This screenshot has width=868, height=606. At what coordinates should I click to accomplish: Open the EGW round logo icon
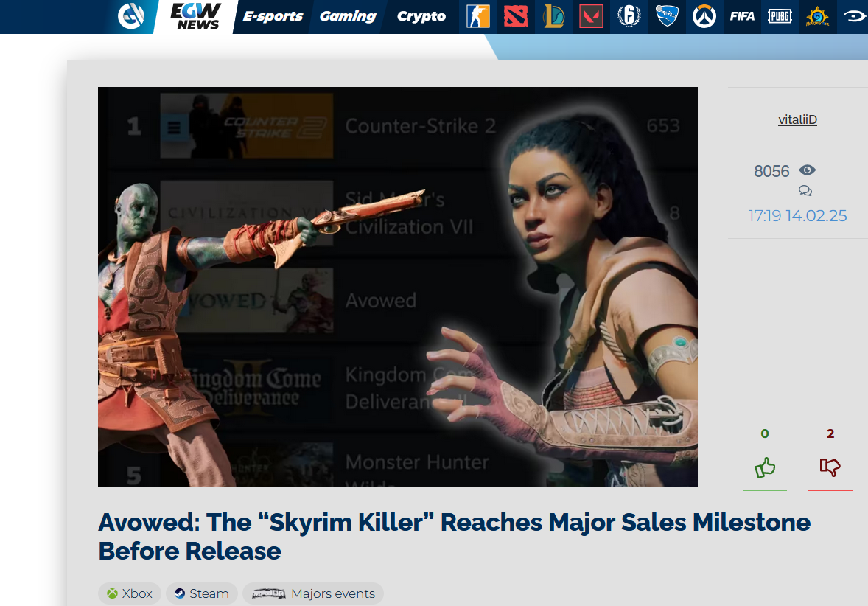pyautogui.click(x=131, y=15)
